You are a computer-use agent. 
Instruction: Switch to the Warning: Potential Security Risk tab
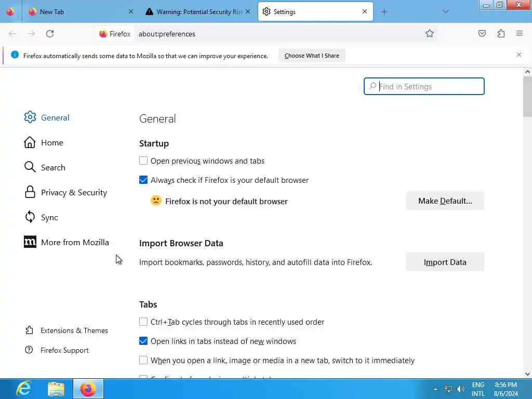(198, 11)
